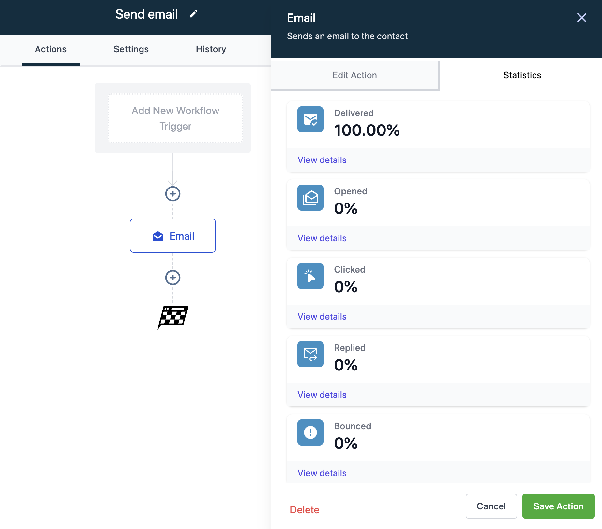The image size is (602, 529).
Task: Click the Opened 0% value
Action: tap(346, 209)
